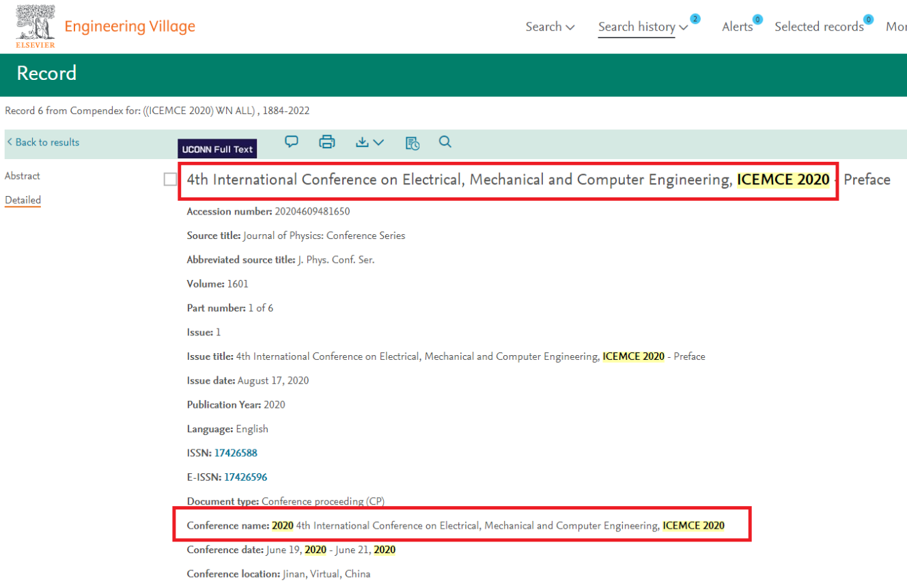
Task: Expand the download options chevron
Action: (378, 142)
